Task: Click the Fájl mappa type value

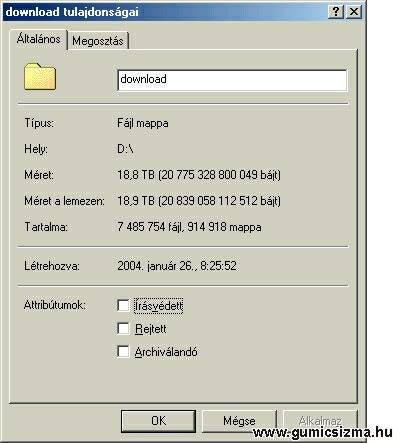Action: 143,123
